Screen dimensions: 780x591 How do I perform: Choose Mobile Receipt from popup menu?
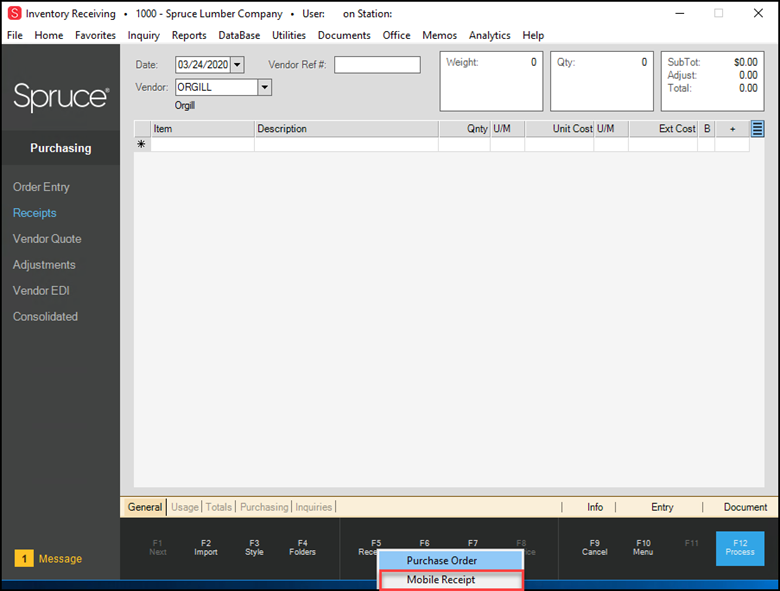point(451,580)
